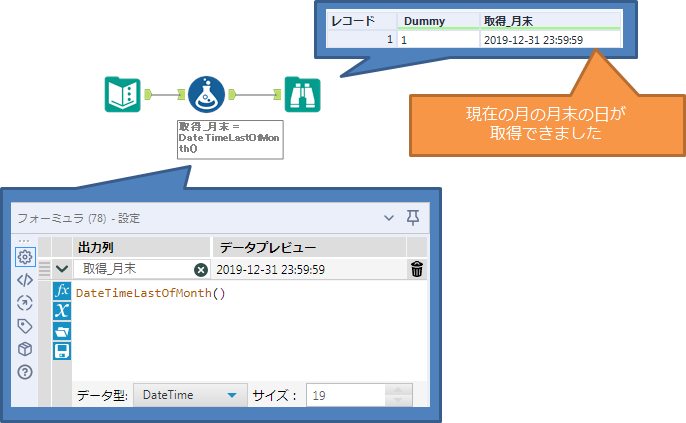686x423 pixels.
Task: Delete expression with trash can icon
Action: coord(417,269)
